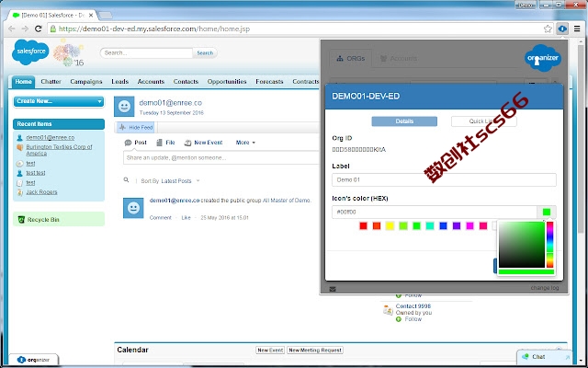
Task: Open Burlington Textiles Corp of America link
Action: coord(59,150)
